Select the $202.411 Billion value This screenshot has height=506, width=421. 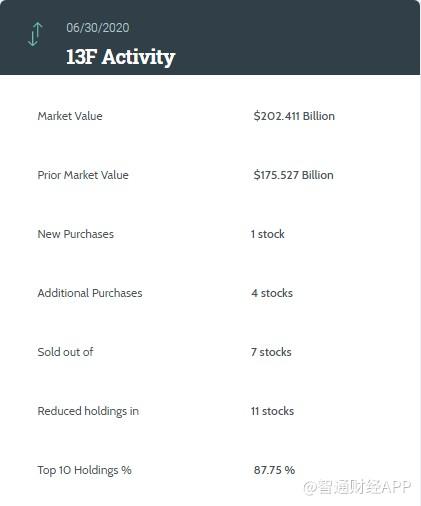(294, 116)
